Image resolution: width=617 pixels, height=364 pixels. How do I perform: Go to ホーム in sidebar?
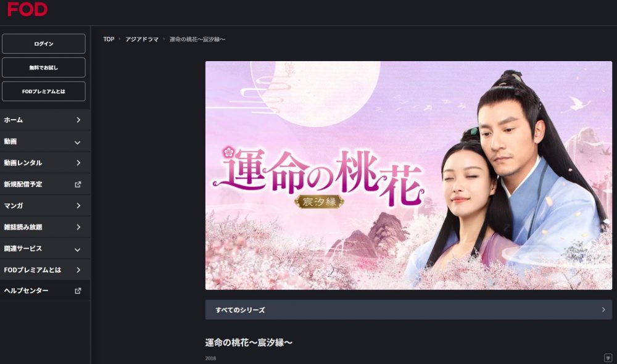click(45, 120)
